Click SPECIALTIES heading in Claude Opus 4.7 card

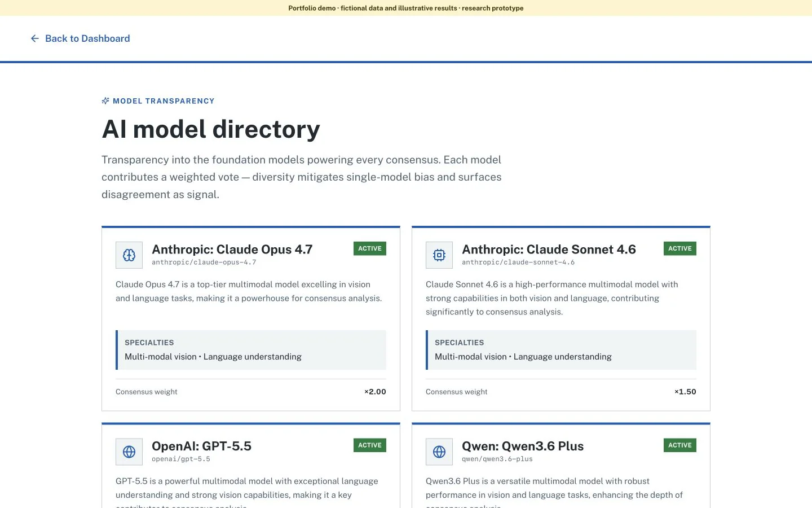point(149,343)
